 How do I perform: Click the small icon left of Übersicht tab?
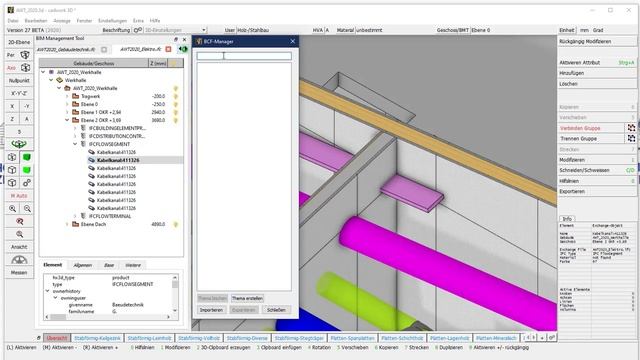click(x=39, y=338)
